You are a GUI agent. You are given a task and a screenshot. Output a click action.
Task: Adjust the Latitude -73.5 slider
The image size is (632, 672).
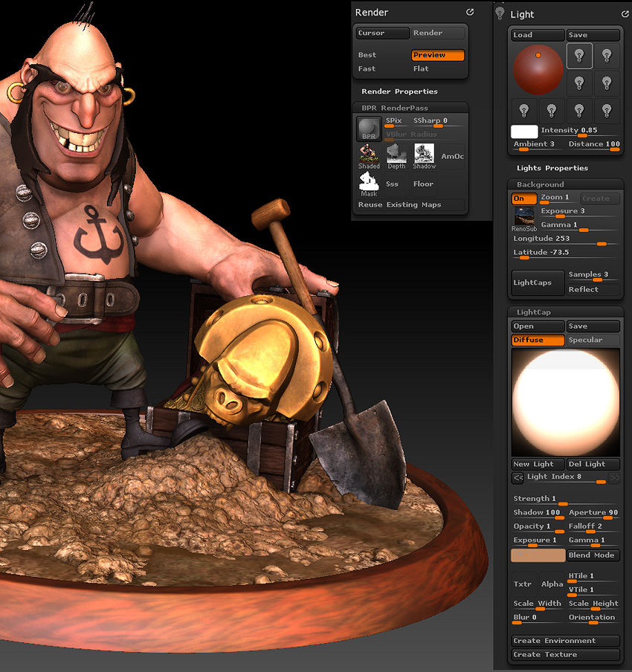[x=566, y=253]
